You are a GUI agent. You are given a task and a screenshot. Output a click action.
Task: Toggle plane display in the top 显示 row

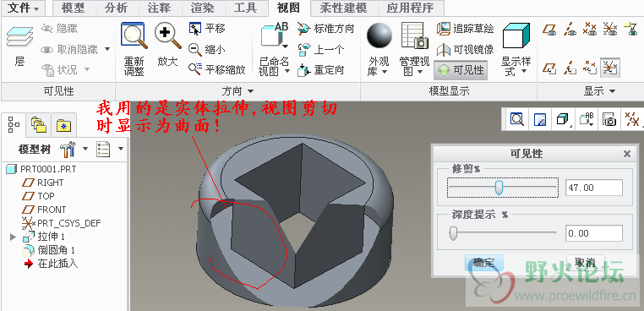549,29
